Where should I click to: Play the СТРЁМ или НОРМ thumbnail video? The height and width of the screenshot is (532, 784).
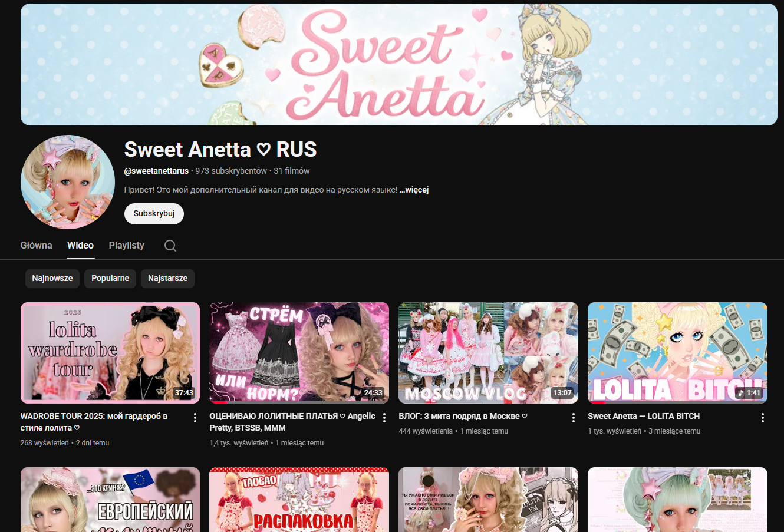pos(299,353)
